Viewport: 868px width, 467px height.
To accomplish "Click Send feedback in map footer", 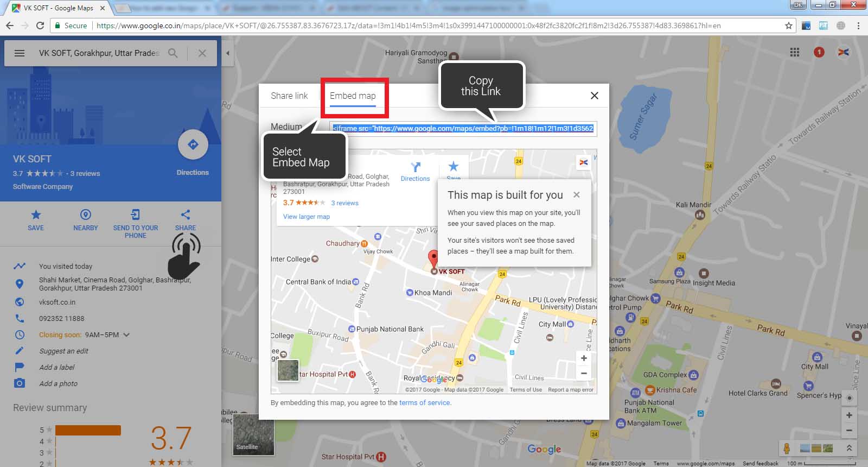I will (761, 463).
